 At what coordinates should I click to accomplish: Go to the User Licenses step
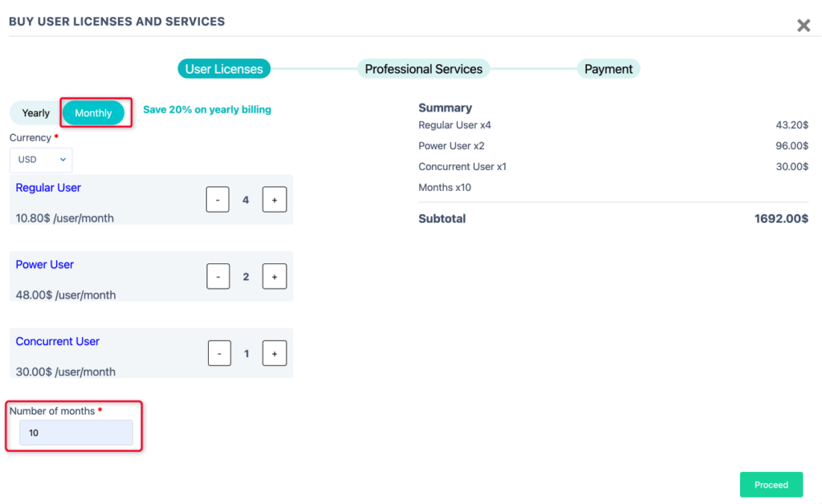point(224,69)
